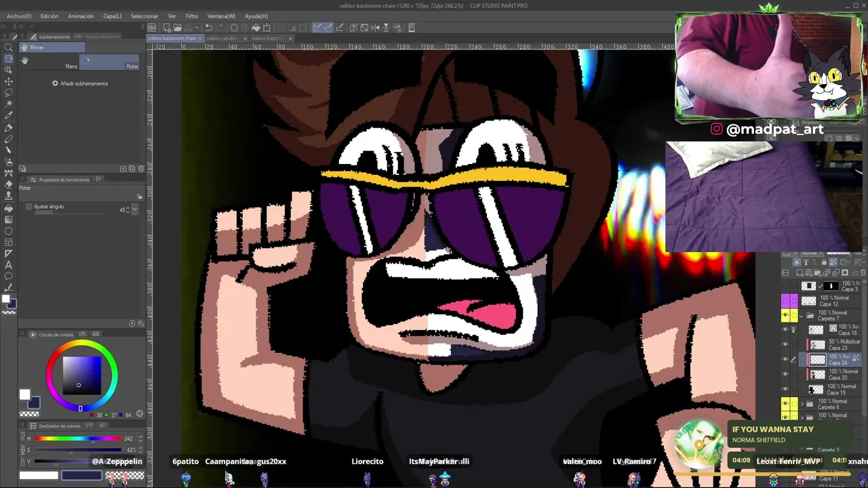This screenshot has width=868, height=488.
Task: Select the Capa 24 layer thumbnail
Action: [x=818, y=360]
